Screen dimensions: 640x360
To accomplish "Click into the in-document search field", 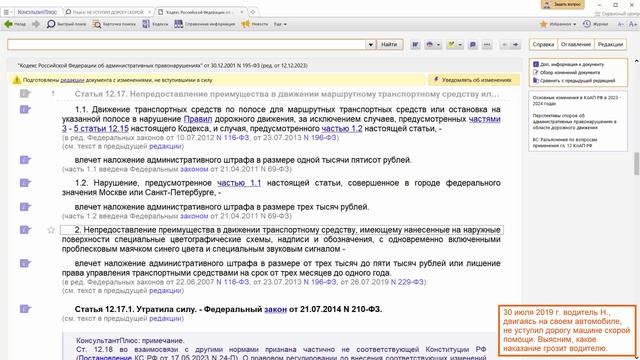I will [x=187, y=44].
